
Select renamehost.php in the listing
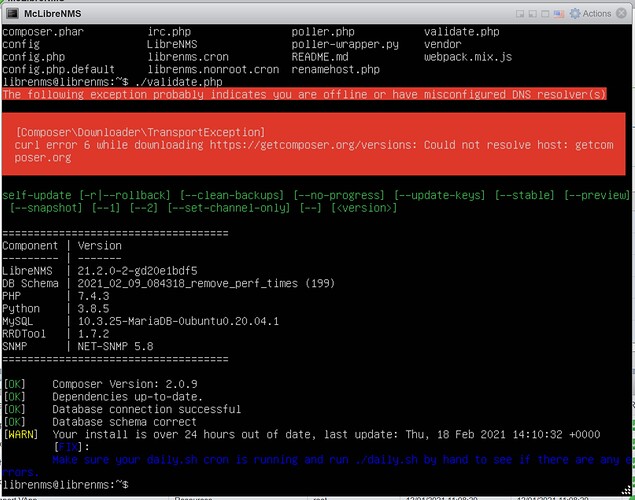point(336,69)
